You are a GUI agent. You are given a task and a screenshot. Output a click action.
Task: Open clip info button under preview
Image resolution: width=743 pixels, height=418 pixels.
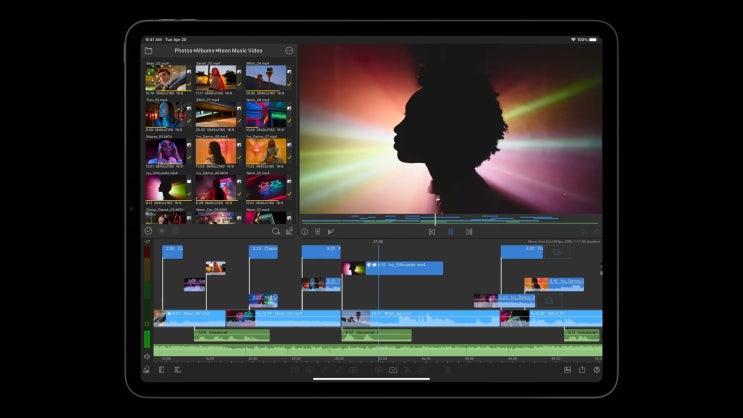305,232
